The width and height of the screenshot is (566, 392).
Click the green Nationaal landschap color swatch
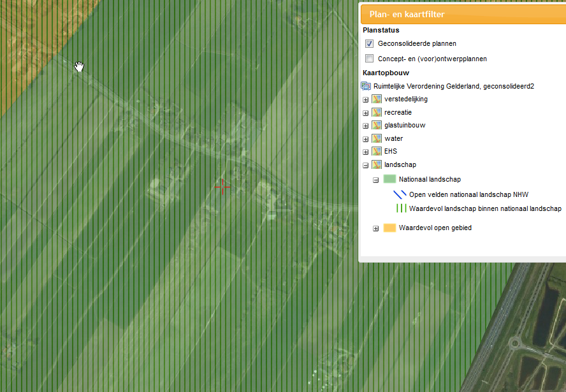(389, 180)
